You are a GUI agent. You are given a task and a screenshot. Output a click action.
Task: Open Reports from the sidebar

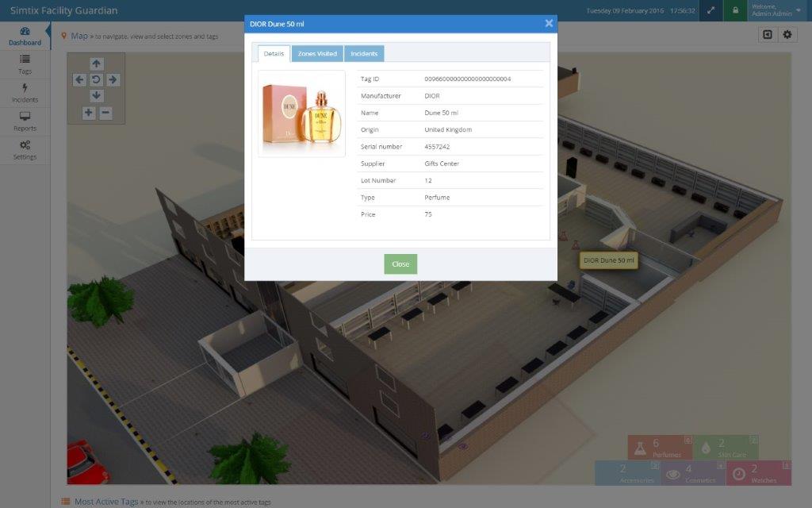25,122
